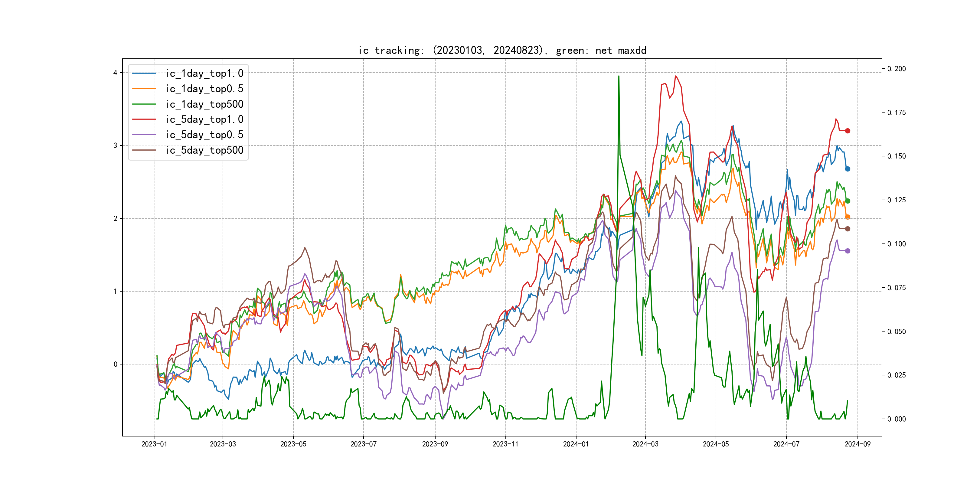The height and width of the screenshot is (490, 980).
Task: Click the chart title 'ic tracking'
Action: tap(502, 50)
